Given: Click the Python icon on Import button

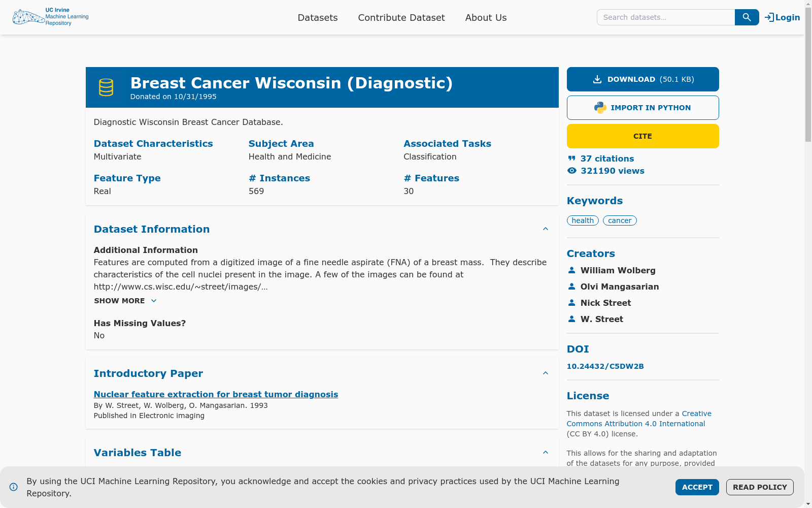Looking at the screenshot, I should [599, 107].
